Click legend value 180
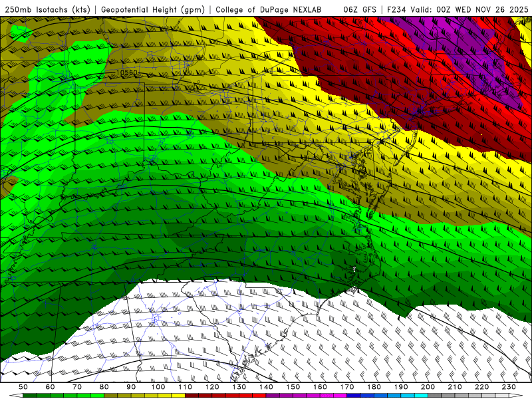 tap(374, 387)
